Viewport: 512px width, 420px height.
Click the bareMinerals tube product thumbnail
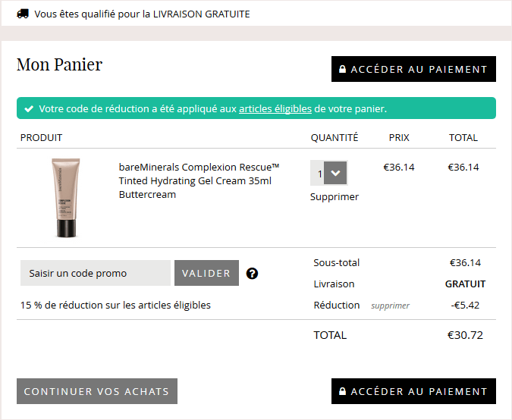pos(66,198)
